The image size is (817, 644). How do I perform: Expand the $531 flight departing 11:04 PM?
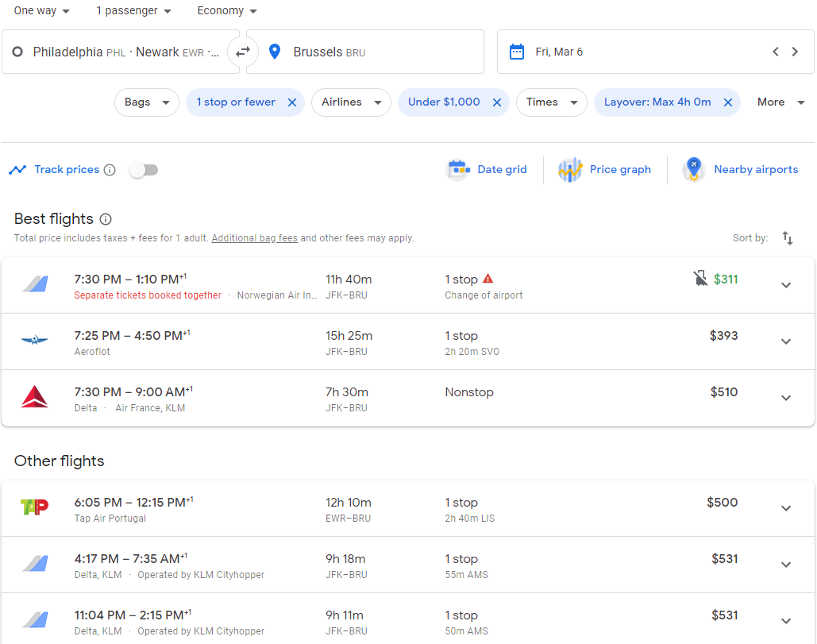[x=786, y=620]
